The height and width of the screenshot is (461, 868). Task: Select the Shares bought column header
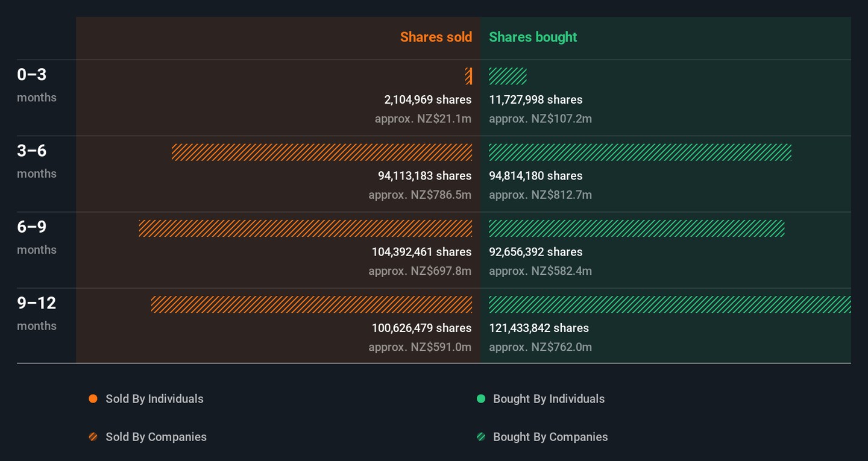533,37
